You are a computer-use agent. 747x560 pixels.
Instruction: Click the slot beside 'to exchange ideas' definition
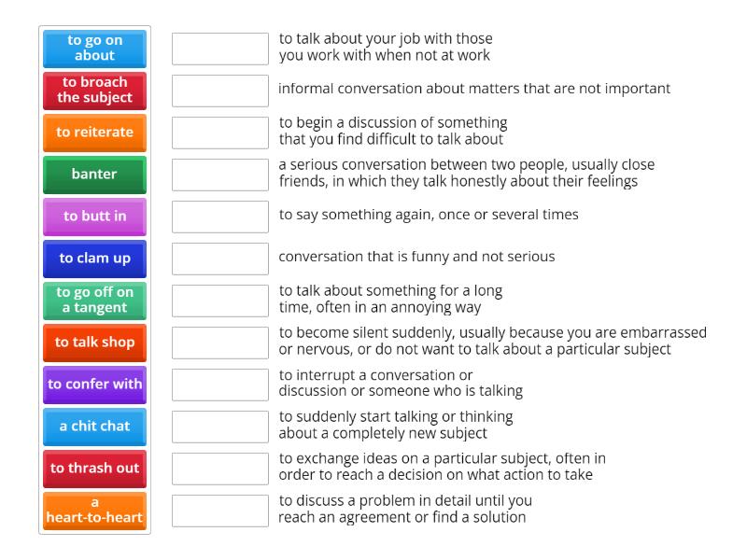pos(219,469)
